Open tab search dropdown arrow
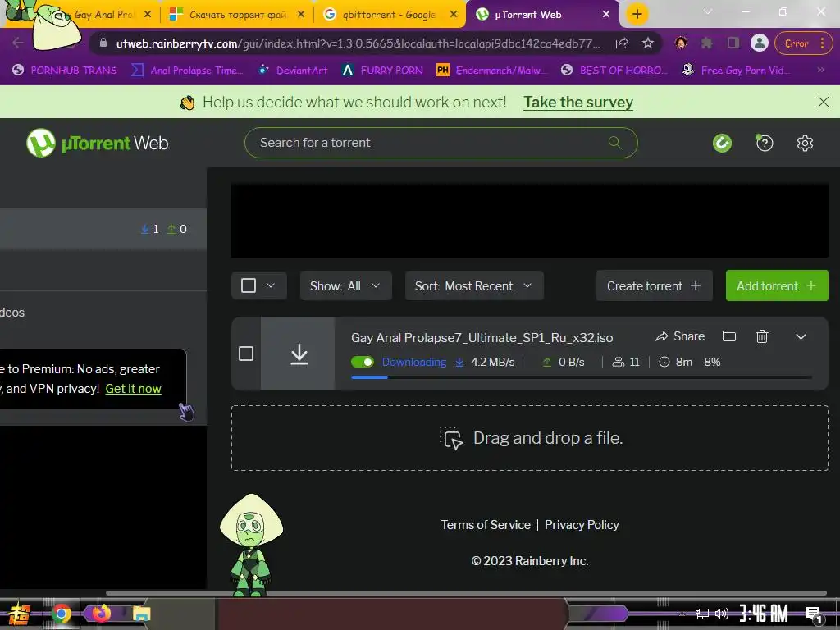Image resolution: width=840 pixels, height=630 pixels. [707, 11]
